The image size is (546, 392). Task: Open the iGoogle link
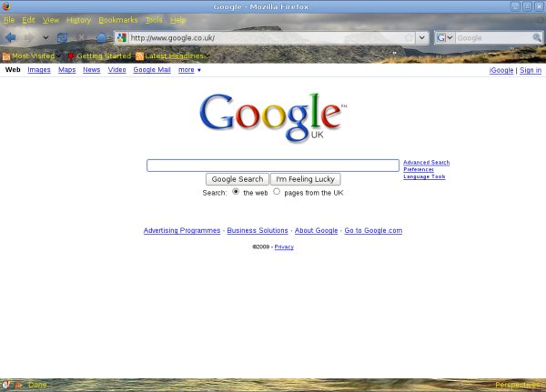click(501, 70)
